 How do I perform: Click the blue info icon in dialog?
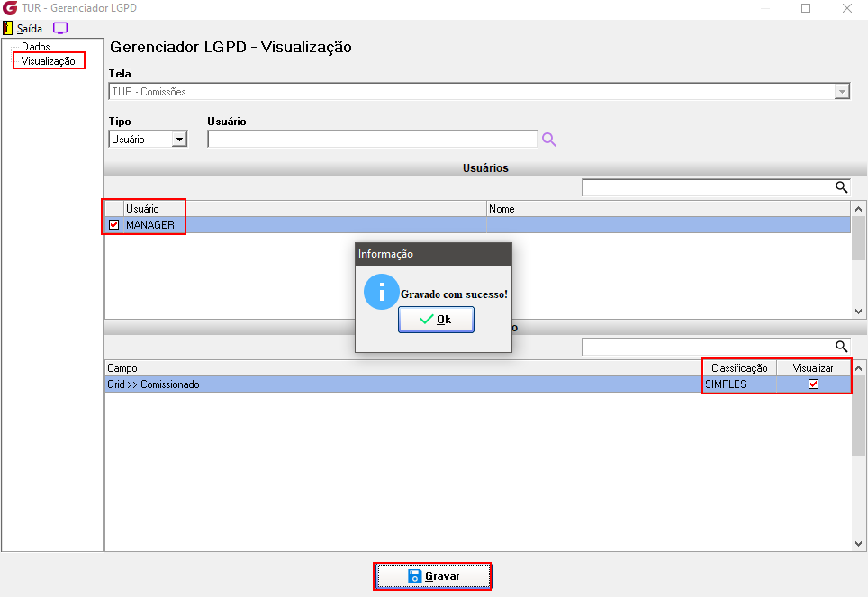382,292
